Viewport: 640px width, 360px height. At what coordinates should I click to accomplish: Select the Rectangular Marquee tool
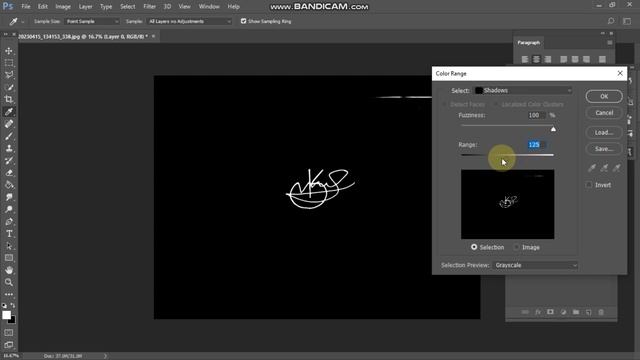pos(9,63)
